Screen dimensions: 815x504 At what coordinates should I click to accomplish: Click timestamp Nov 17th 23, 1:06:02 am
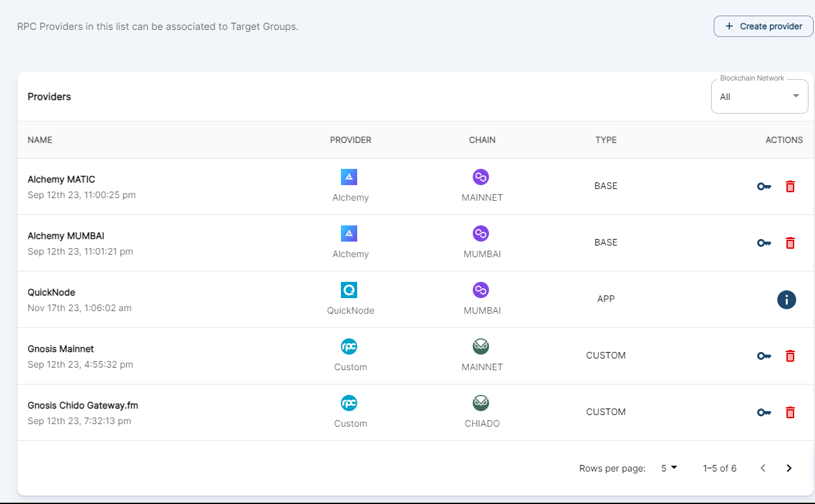(80, 308)
